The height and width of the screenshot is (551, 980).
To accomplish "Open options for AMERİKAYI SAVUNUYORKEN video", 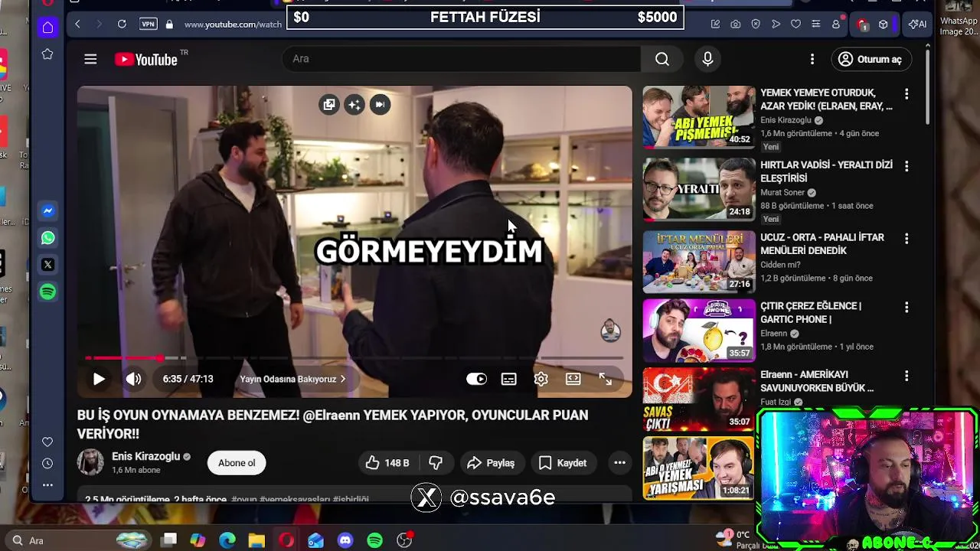I will pyautogui.click(x=906, y=376).
